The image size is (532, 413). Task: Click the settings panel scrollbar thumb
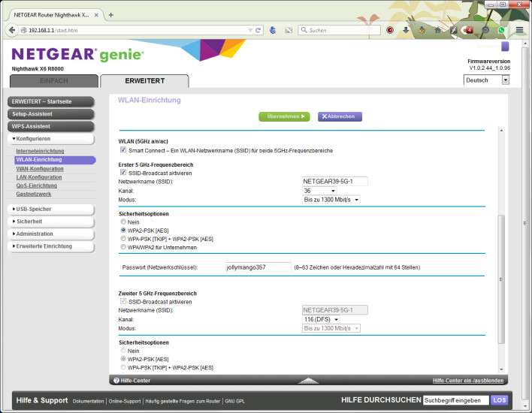501,279
